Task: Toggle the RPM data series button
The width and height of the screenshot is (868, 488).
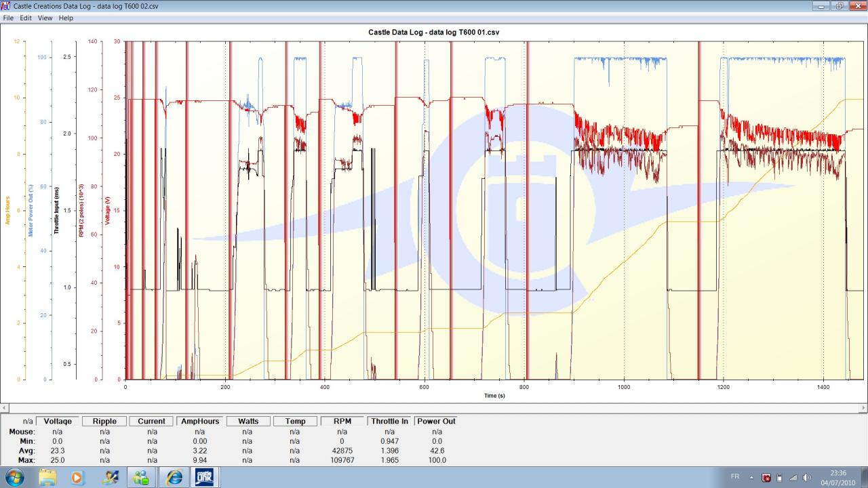Action: point(342,421)
